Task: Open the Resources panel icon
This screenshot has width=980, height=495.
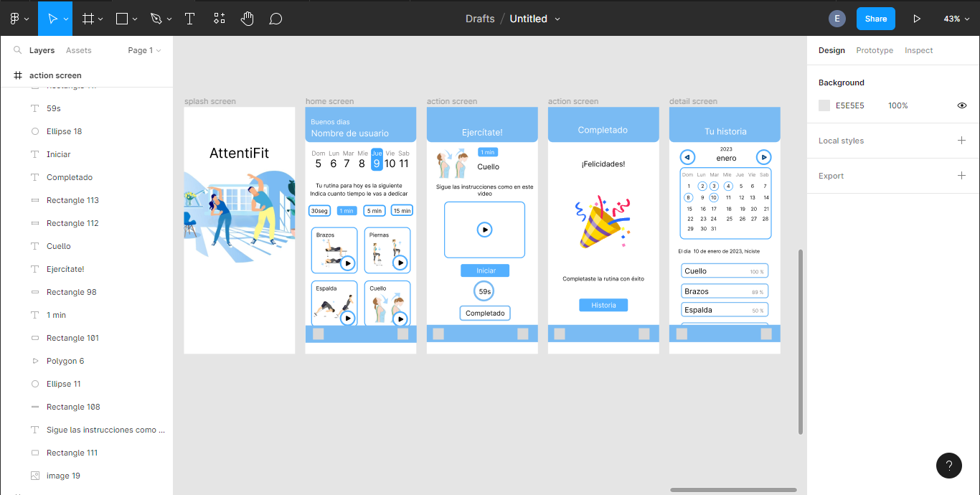Action: 219,18
